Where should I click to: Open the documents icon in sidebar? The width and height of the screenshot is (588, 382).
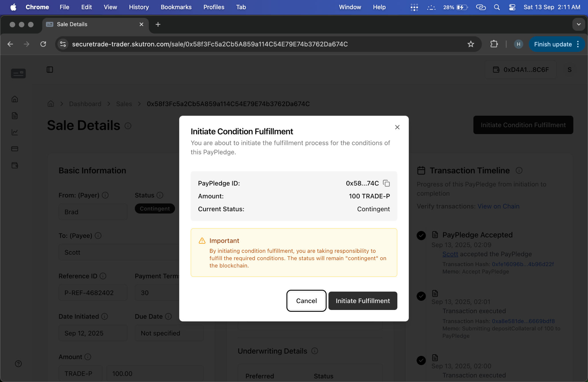click(15, 116)
